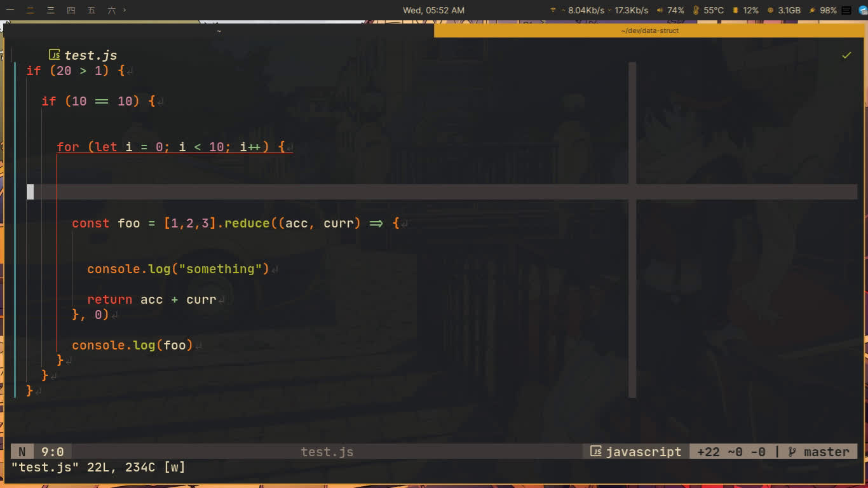Expand workspace list with the chevron arrow
This screenshot has width=868, height=488.
pos(125,10)
